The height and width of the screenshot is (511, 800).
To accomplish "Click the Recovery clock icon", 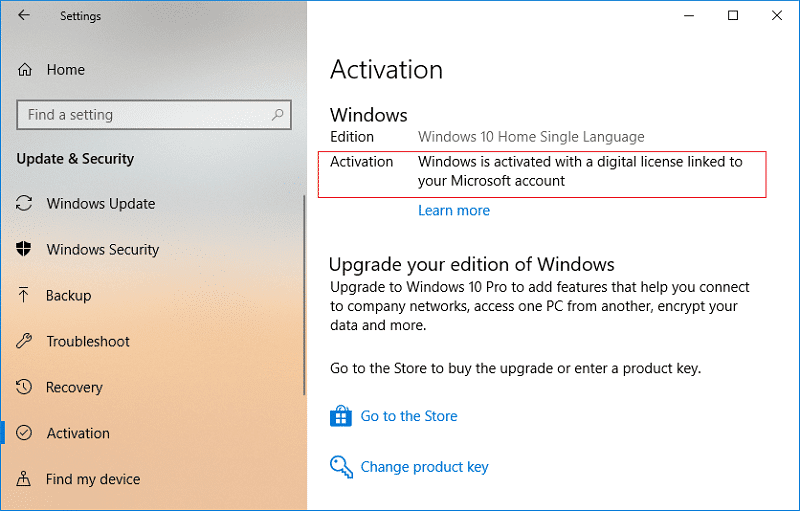I will coord(25,388).
